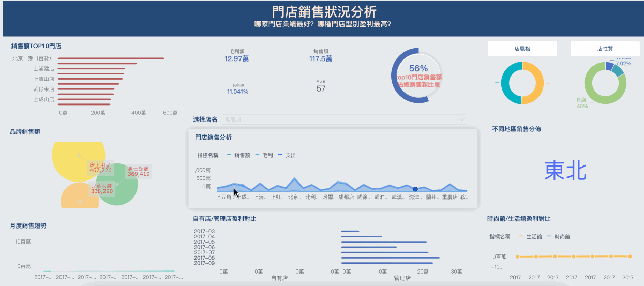Select the 兒童服裝 bubble label
Image resolution: width=644 pixels, height=286 pixels.
coord(102,188)
